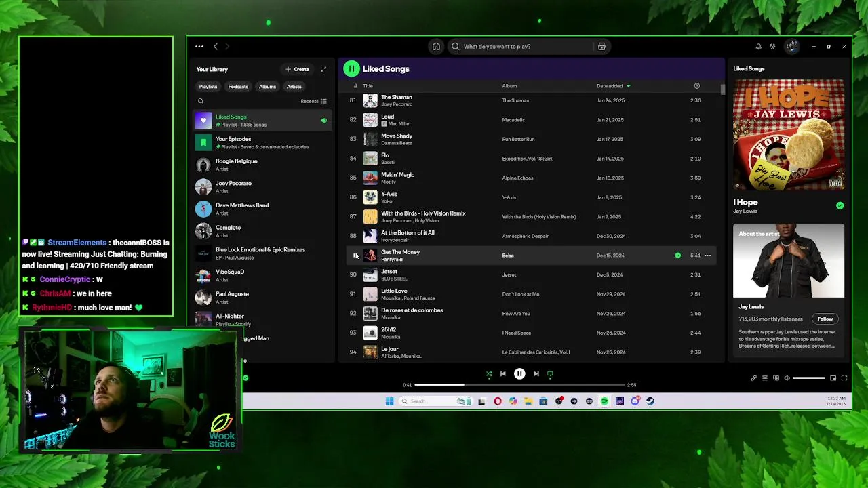The height and width of the screenshot is (488, 868).
Task: Open album Beba link
Action: click(508, 256)
